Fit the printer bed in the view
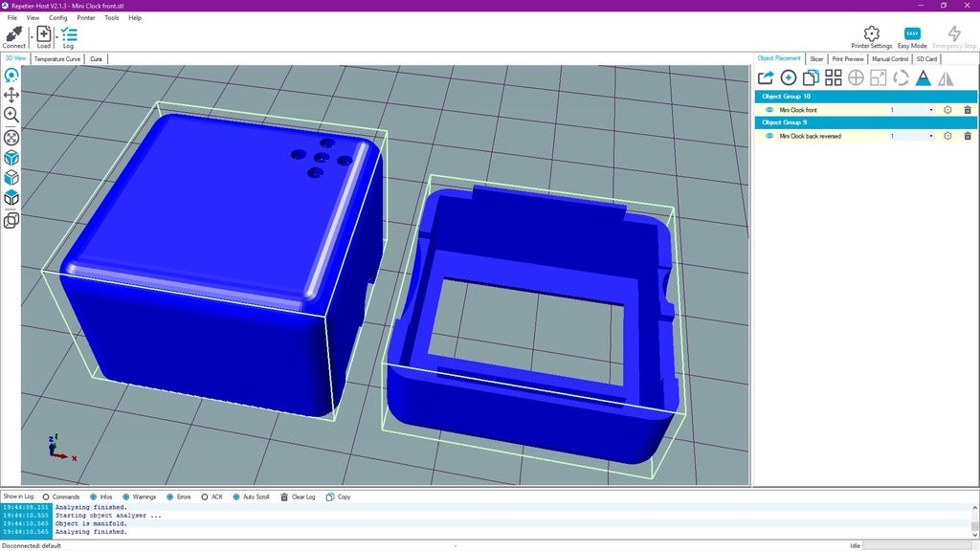 coord(11,138)
